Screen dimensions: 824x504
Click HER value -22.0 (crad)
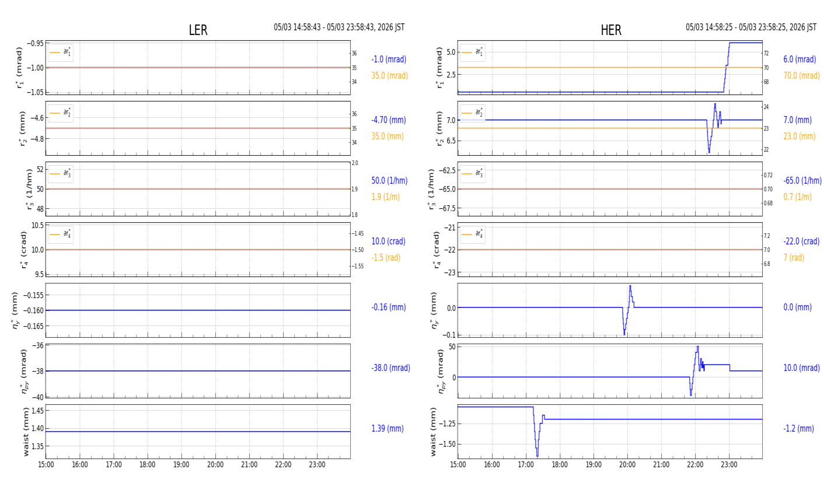[801, 242]
